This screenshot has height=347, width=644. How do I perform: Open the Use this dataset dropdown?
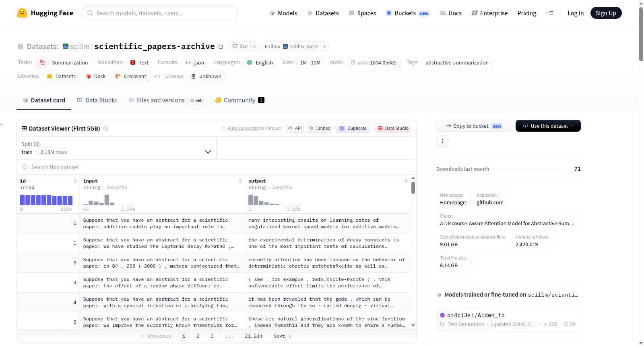pyautogui.click(x=548, y=126)
